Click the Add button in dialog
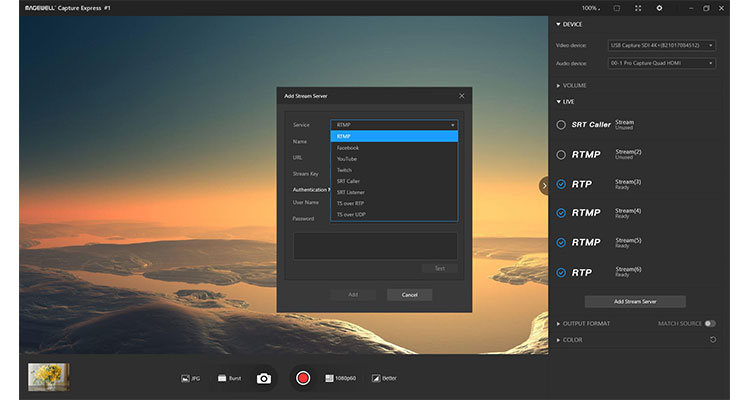 pyautogui.click(x=353, y=295)
